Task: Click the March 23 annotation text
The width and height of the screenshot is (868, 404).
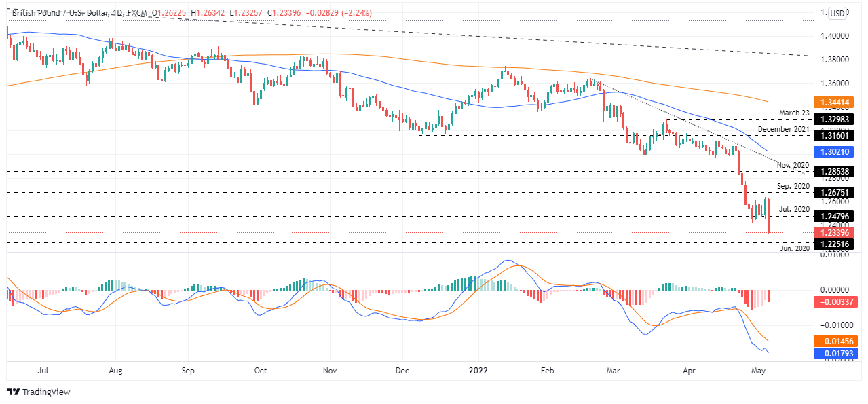Action: [x=793, y=113]
